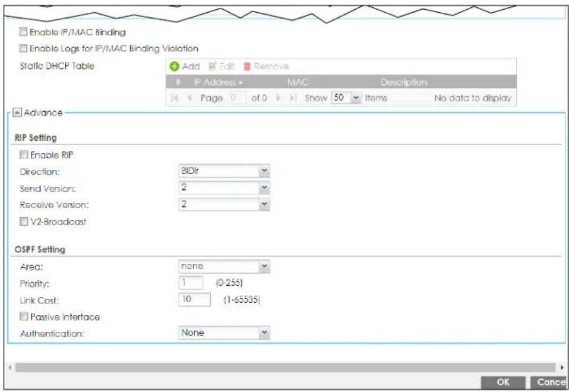This screenshot has width=569, height=392.
Task: Click the OK button
Action: tap(503, 382)
